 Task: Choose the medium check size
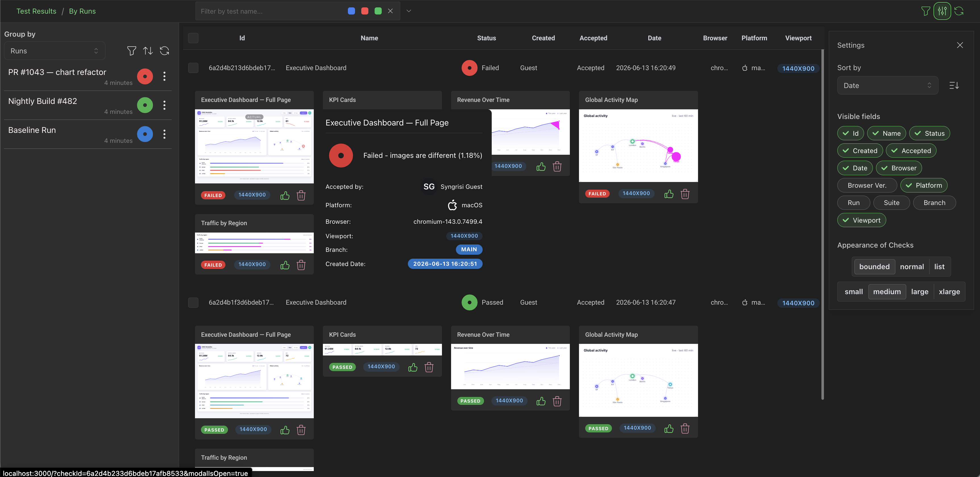pyautogui.click(x=887, y=292)
